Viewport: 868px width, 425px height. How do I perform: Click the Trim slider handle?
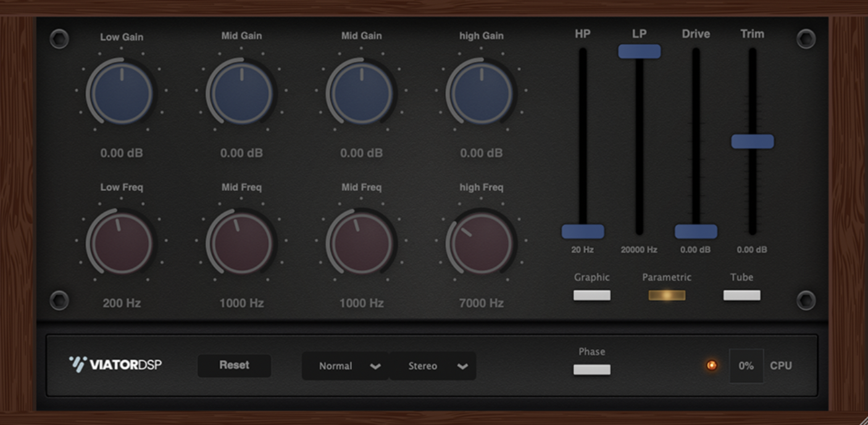pos(753,141)
